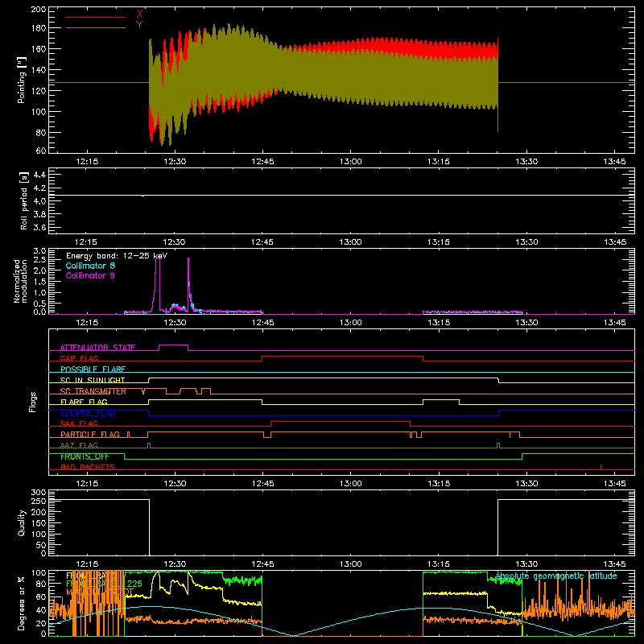Select the Absolute geomagnetic latitude legend text
Screen dimensions: 644x644
click(556, 576)
